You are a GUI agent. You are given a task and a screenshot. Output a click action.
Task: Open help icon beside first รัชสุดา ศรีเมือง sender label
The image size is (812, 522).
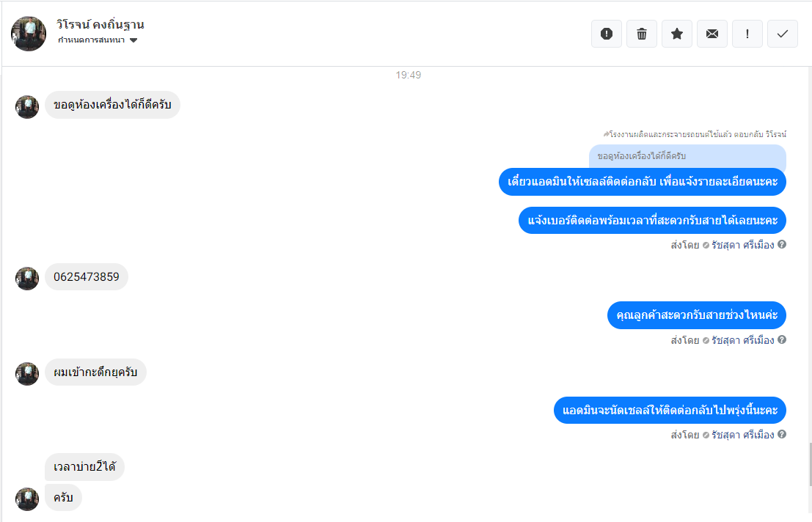(x=782, y=244)
